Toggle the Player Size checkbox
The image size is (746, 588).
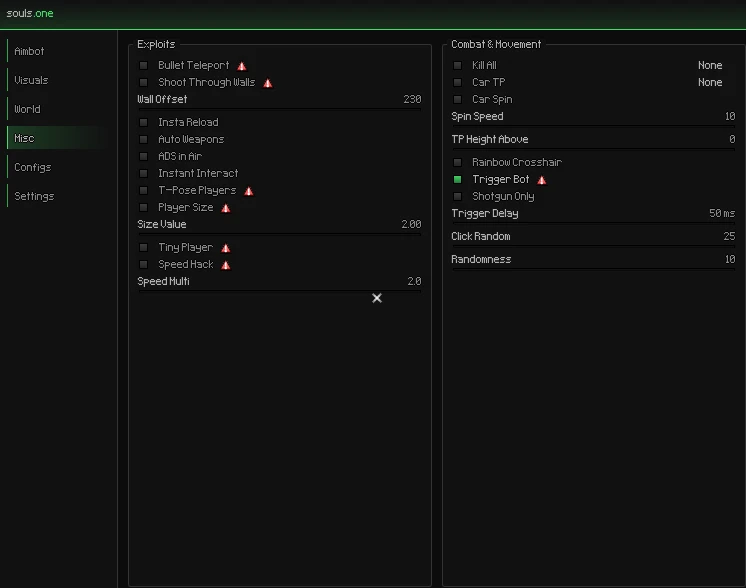point(143,208)
